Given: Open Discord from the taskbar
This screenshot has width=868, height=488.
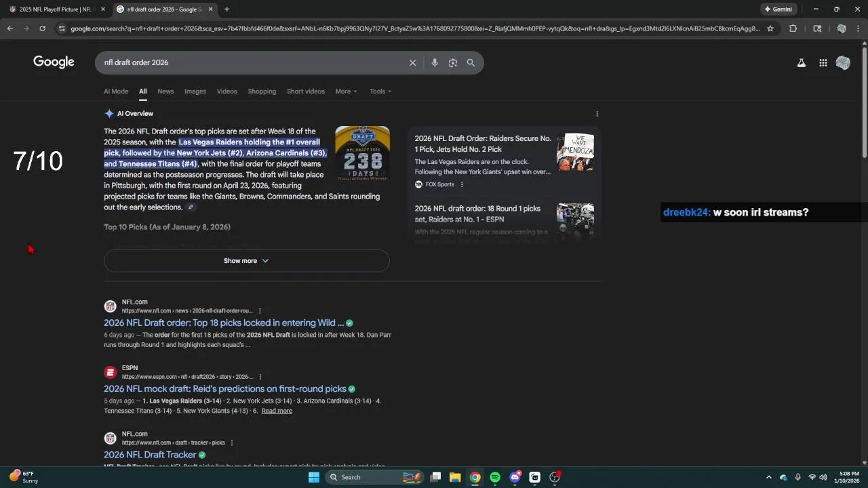Looking at the screenshot, I should tap(515, 477).
